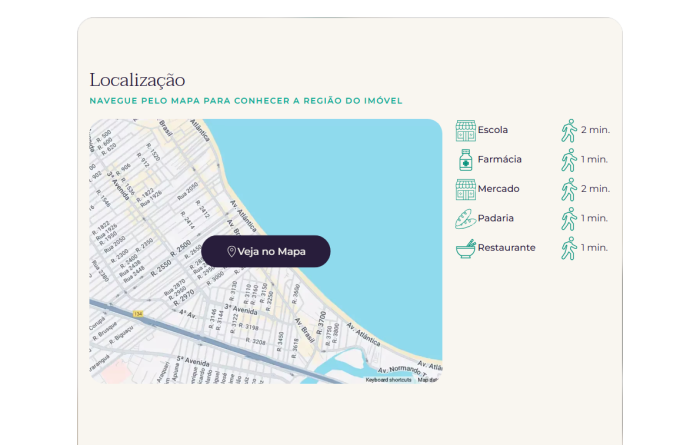
Task: Click the walking person icon in Restaurante row
Action: 569,248
